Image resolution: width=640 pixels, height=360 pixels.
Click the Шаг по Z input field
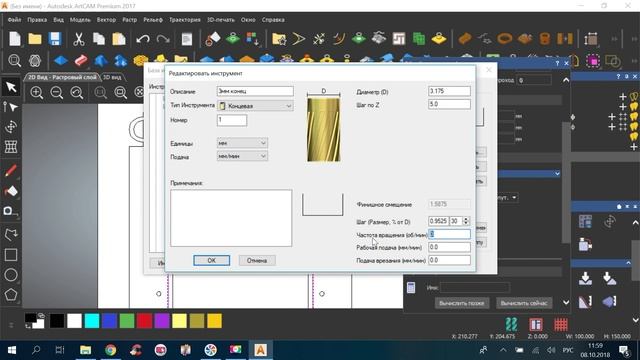coord(449,104)
